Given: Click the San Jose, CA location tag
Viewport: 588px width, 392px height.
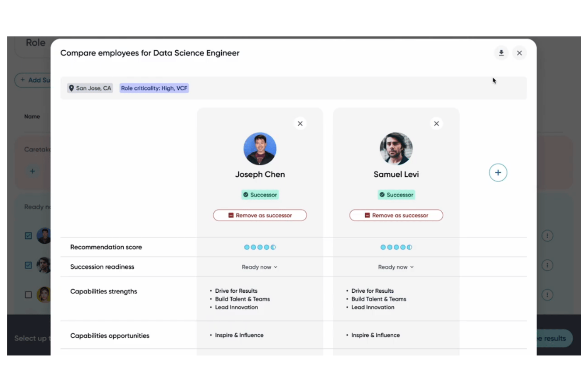Looking at the screenshot, I should [x=90, y=88].
